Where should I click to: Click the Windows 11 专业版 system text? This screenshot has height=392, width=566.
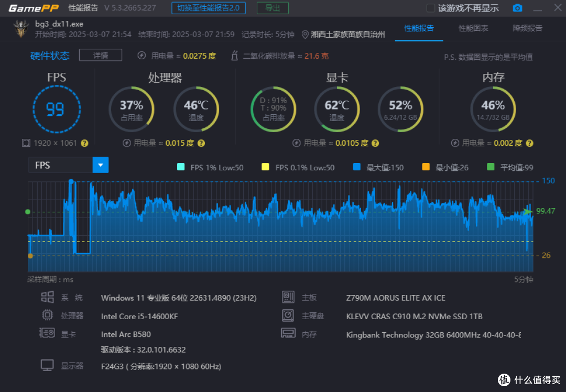tap(179, 298)
